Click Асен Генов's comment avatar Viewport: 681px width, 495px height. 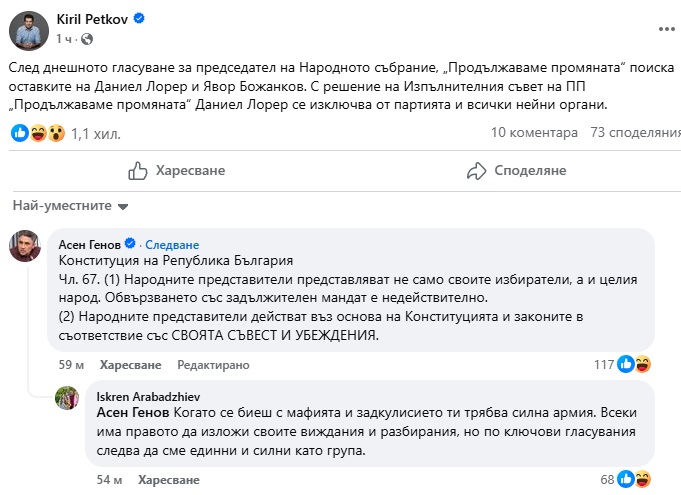tap(25, 246)
